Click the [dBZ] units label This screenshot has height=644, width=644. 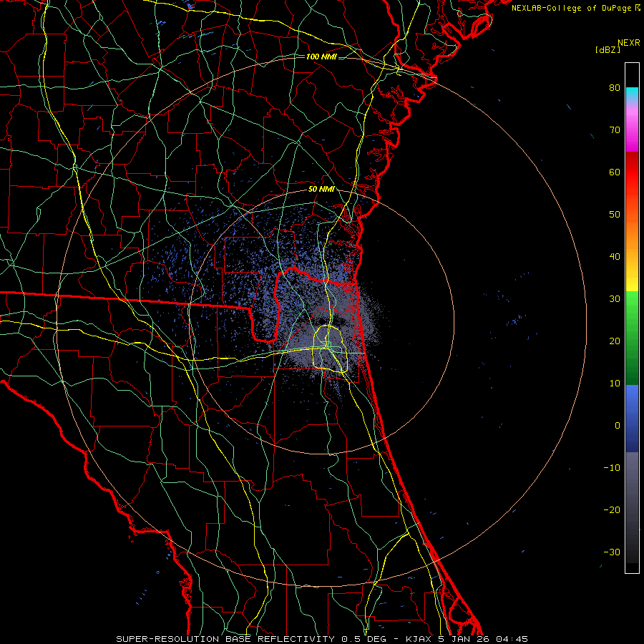point(608,49)
